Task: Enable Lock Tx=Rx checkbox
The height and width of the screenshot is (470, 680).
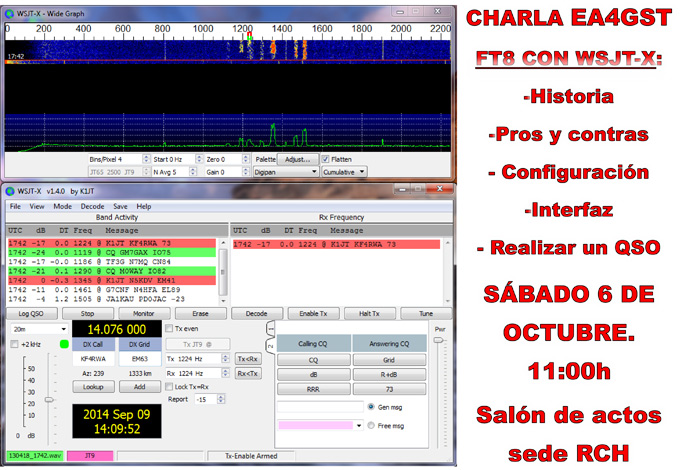Action: (169, 387)
